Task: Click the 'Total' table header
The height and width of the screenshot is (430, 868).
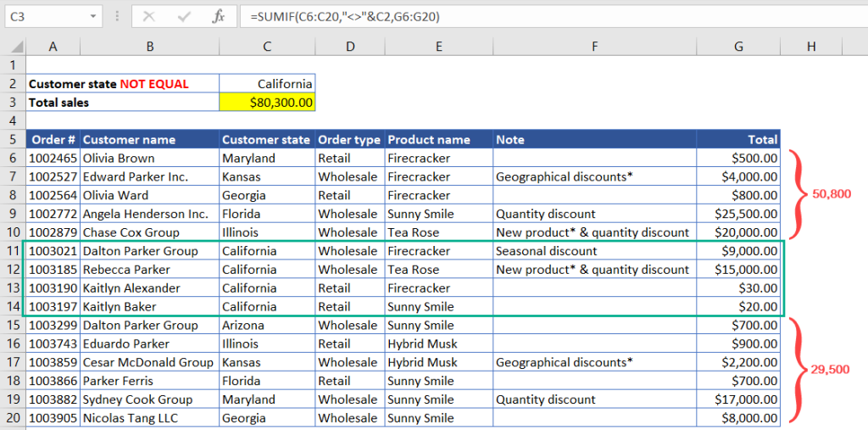Action: pyautogui.click(x=738, y=139)
